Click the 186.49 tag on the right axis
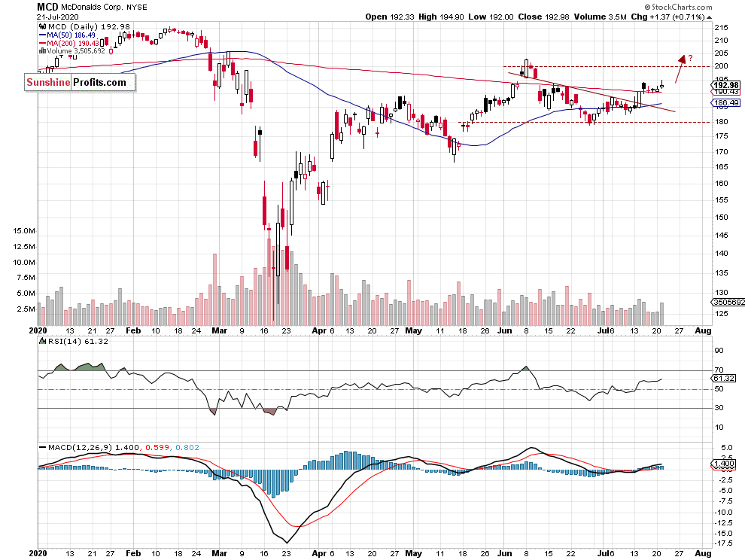Viewport: 745px width, 560px height. pos(725,102)
